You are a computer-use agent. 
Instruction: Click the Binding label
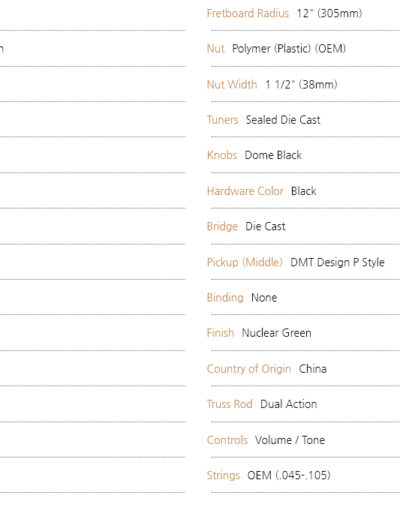225,298
